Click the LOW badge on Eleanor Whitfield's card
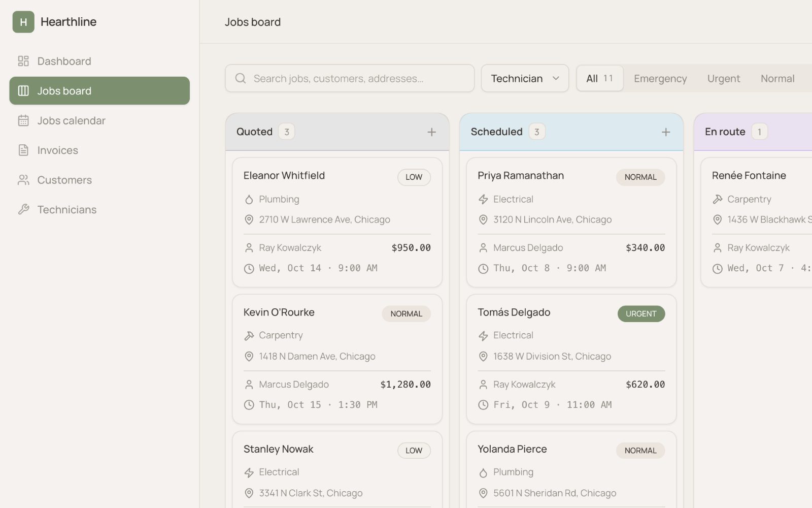Viewport: 812px width, 508px height. [414, 177]
